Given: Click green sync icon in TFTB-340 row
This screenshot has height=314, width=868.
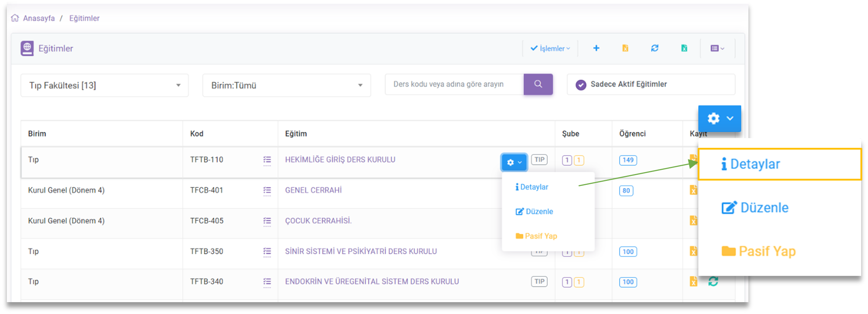Looking at the screenshot, I should pos(713,281).
